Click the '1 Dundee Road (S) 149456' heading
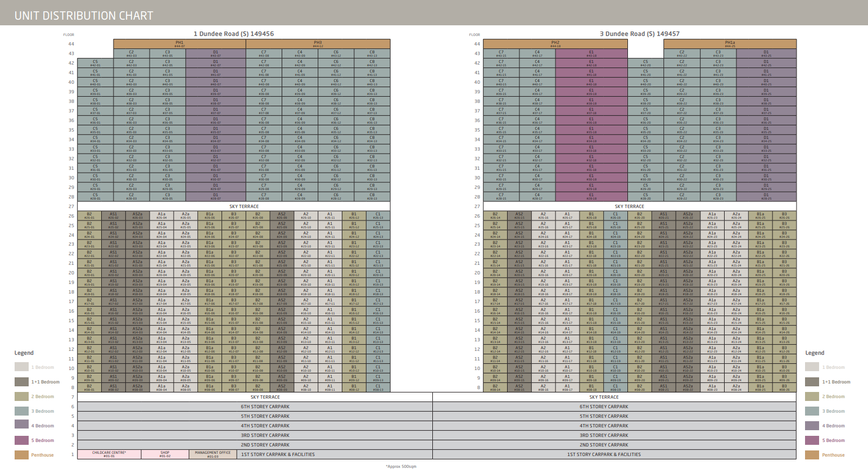Viewport: 868px width, 469px height. 234,34
